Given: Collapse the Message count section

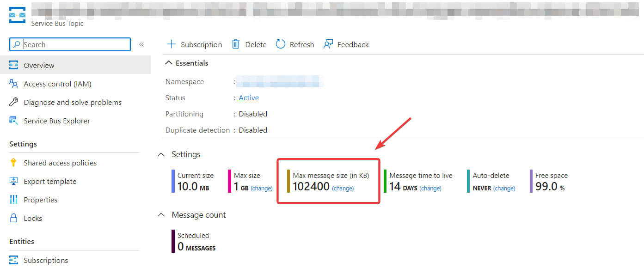Looking at the screenshot, I should 161,214.
